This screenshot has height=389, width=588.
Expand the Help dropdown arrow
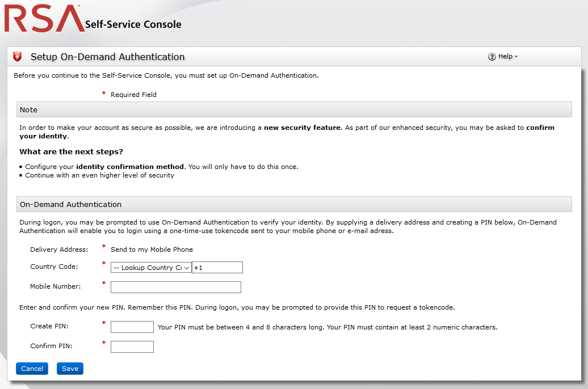coord(516,57)
